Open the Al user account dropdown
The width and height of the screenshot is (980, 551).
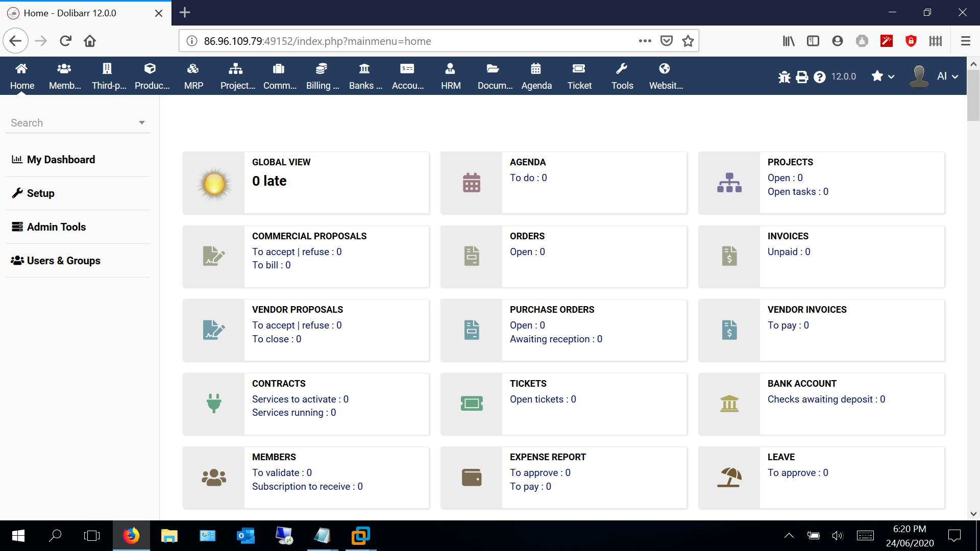934,77
